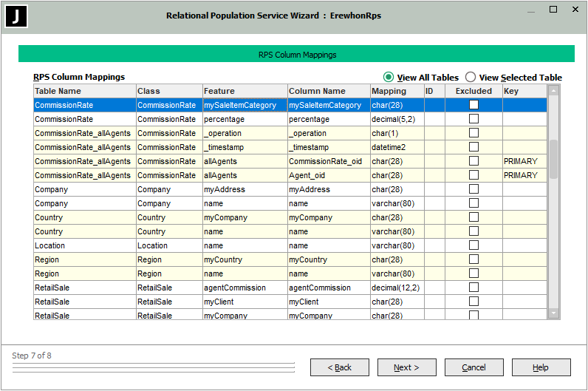Enable Excluded for RetailSale agentCommission row
Image resolution: width=588 pixels, height=391 pixels.
474,288
